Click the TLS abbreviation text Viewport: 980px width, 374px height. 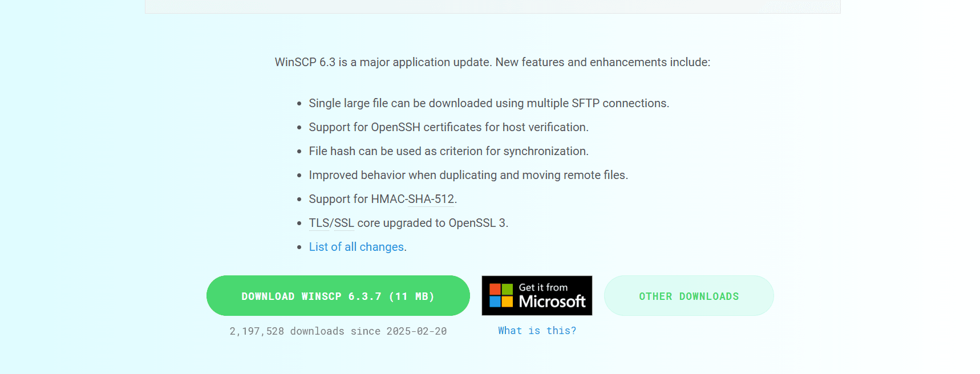tap(319, 223)
